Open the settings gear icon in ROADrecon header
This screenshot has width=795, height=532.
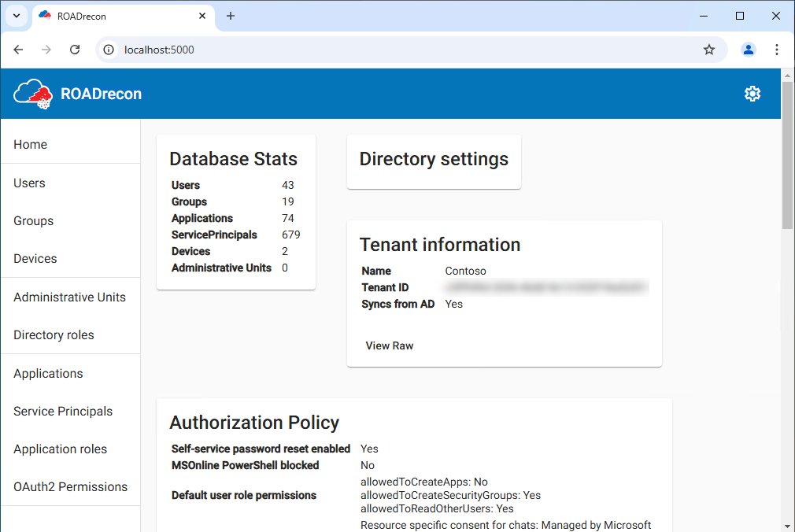[752, 94]
